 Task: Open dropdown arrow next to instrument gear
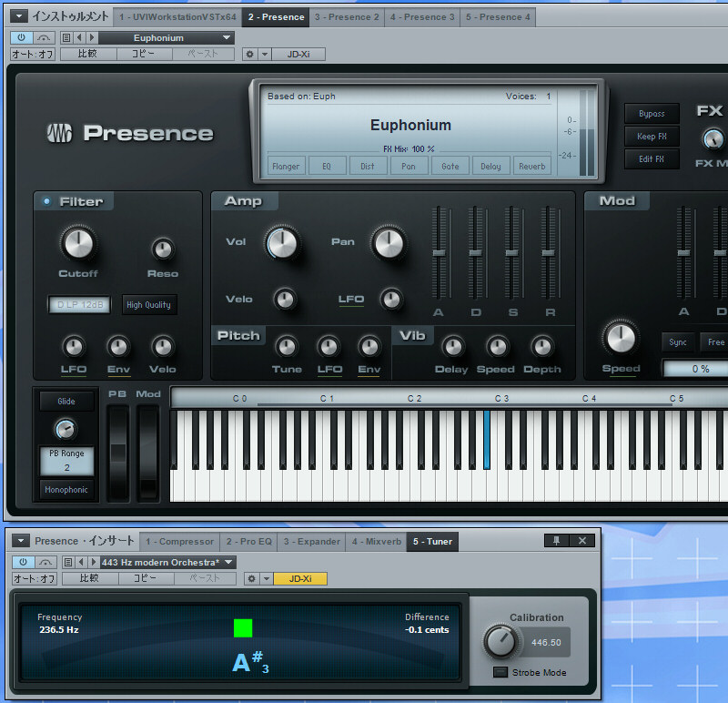coord(265,55)
